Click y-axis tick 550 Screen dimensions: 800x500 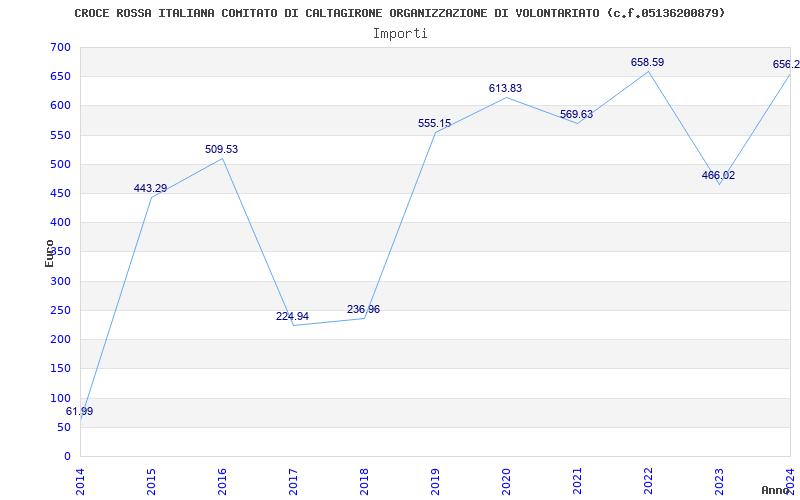point(60,135)
